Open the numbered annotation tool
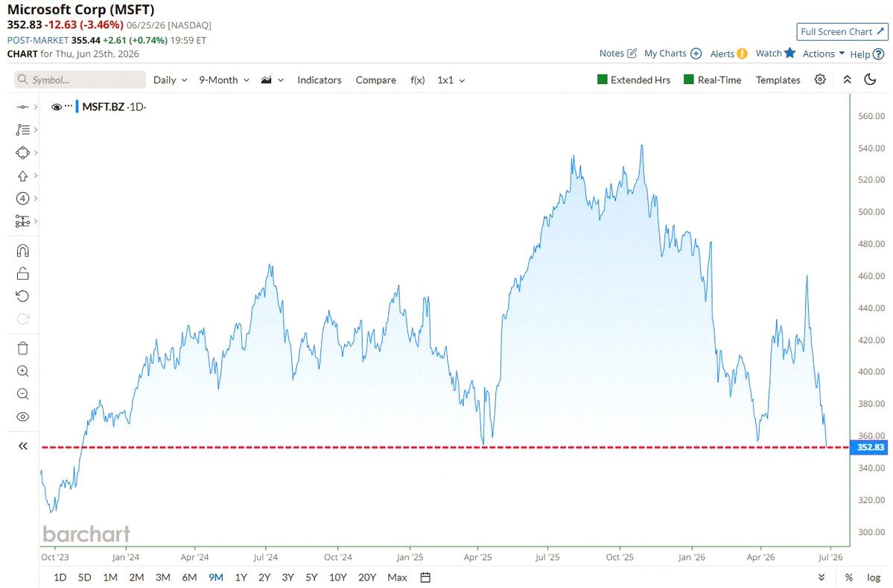This screenshot has width=893, height=588. tap(23, 198)
